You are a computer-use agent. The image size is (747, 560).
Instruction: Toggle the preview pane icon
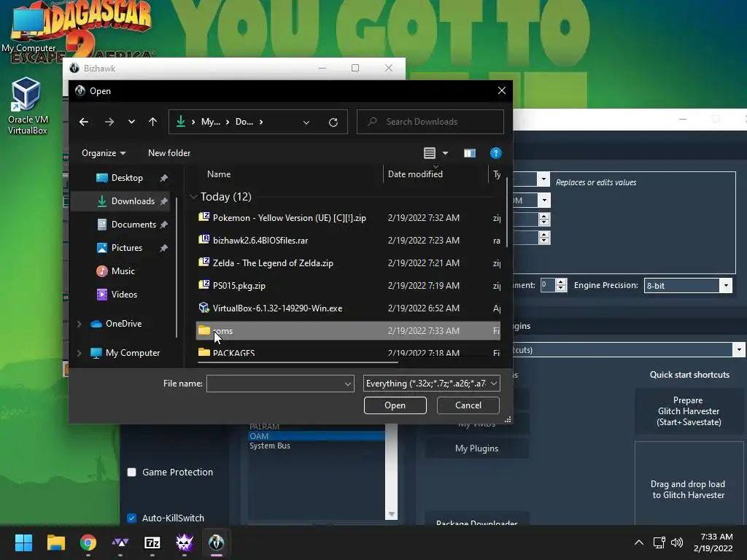pyautogui.click(x=470, y=153)
